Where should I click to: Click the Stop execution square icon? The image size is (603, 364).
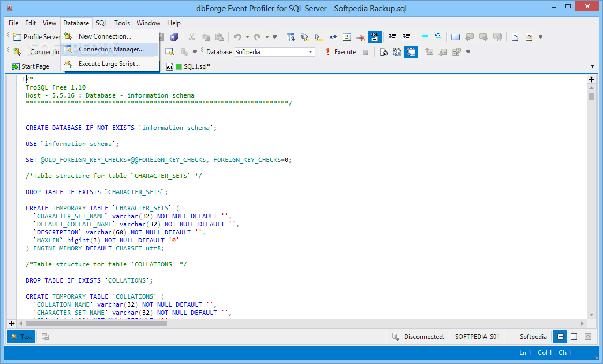(x=366, y=52)
